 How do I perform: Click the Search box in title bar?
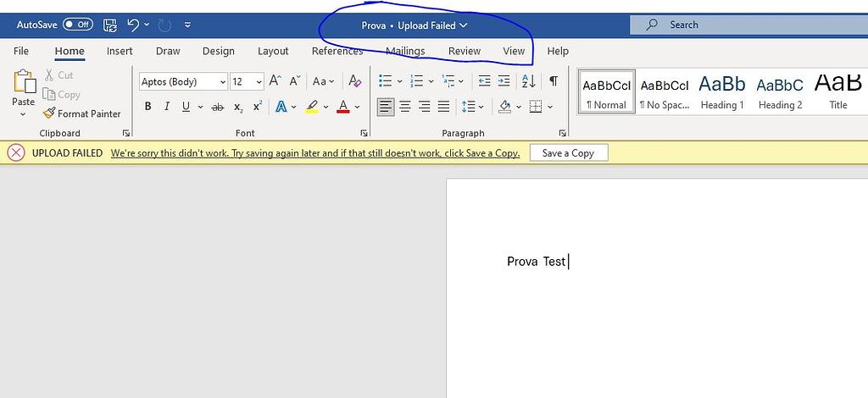[x=748, y=25]
